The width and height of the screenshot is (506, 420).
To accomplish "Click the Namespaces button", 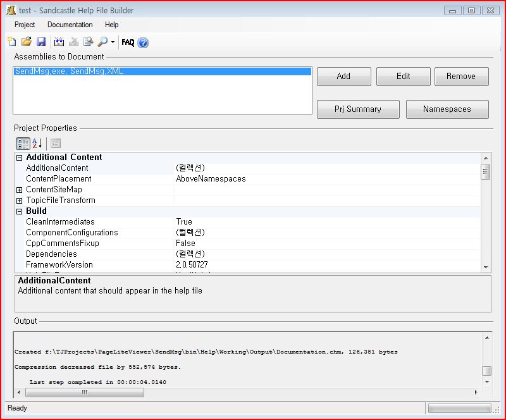I will pos(447,109).
